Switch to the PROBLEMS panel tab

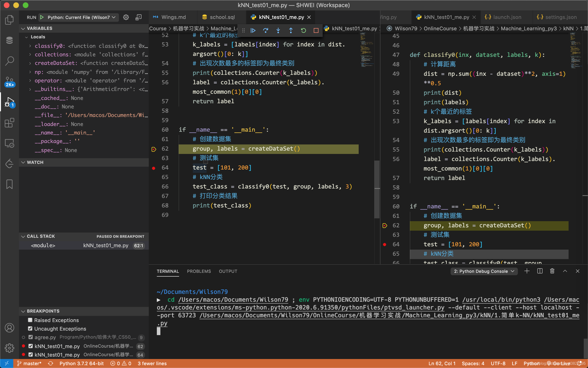tap(199, 271)
